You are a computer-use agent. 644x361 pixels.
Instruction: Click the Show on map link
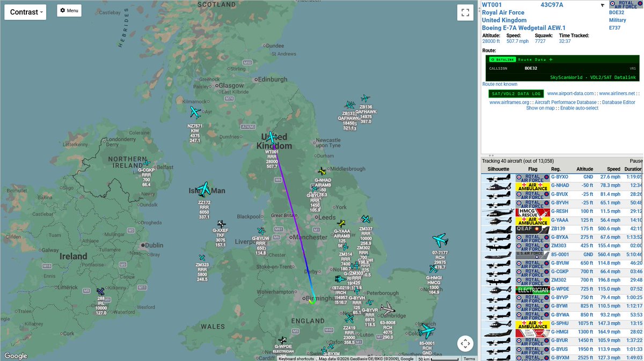[540, 108]
